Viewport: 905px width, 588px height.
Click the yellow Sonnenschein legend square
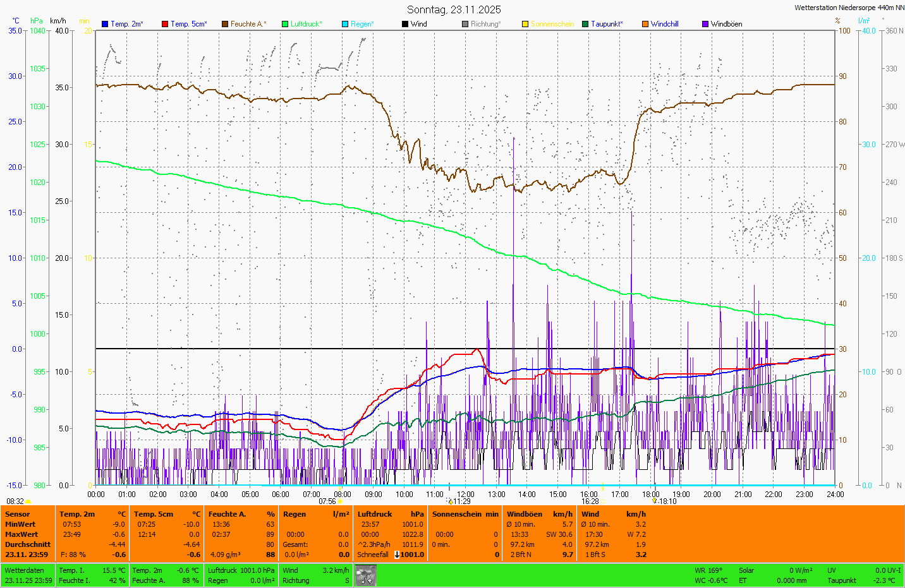(x=525, y=24)
